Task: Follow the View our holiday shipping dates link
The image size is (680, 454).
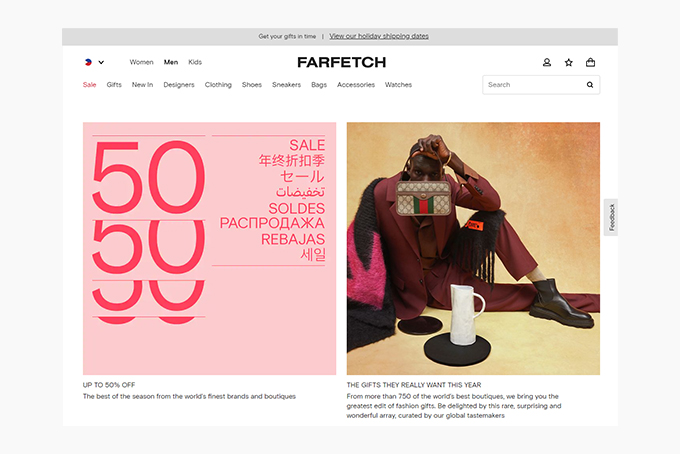Action: [x=379, y=36]
